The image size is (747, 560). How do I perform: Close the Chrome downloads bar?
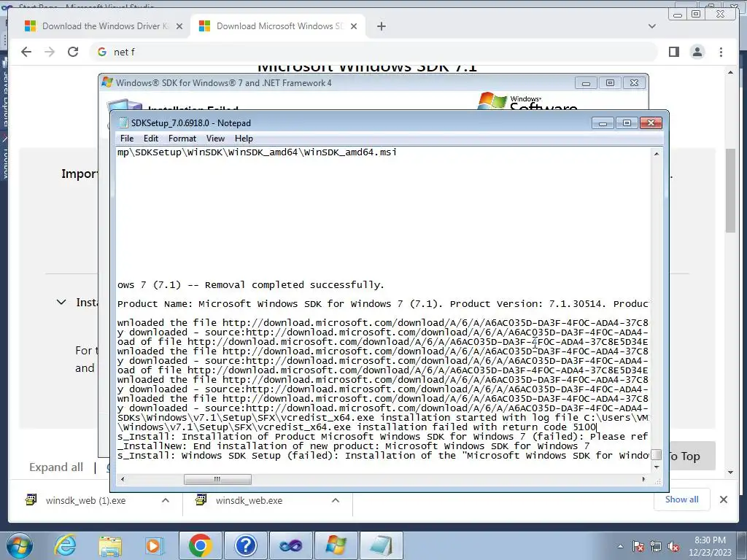[723, 499]
